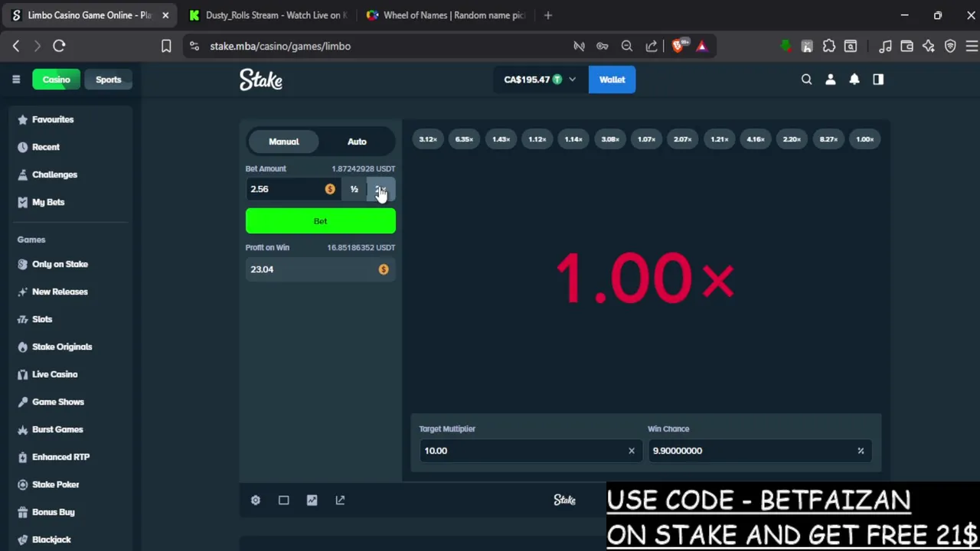The image size is (980, 551).
Task: Open browser extensions puzzle icon
Action: (x=829, y=46)
